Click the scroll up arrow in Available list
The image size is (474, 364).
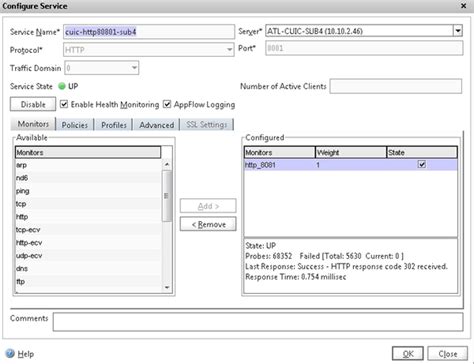click(x=167, y=164)
